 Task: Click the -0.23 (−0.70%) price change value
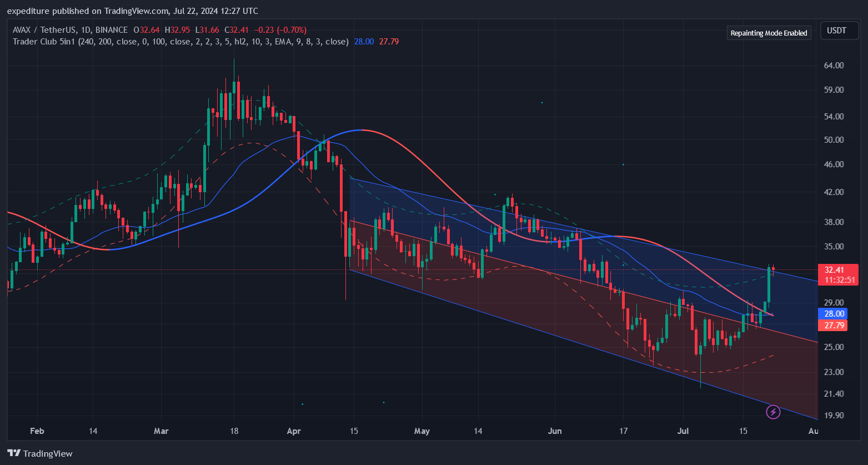(x=280, y=30)
